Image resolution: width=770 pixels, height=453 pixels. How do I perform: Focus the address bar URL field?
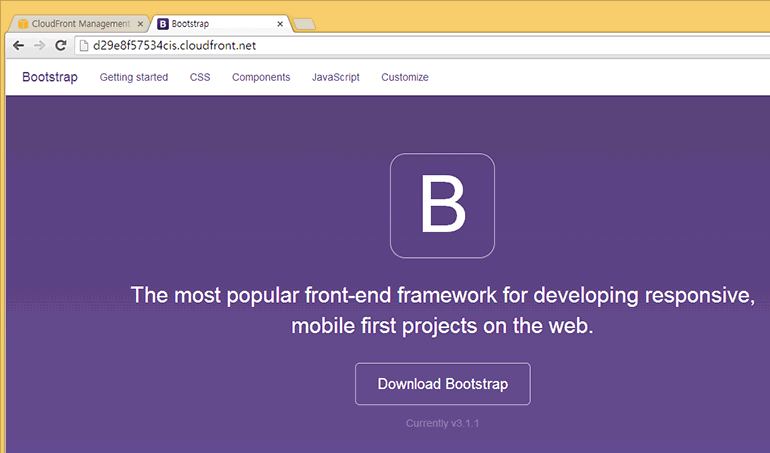[x=400, y=46]
